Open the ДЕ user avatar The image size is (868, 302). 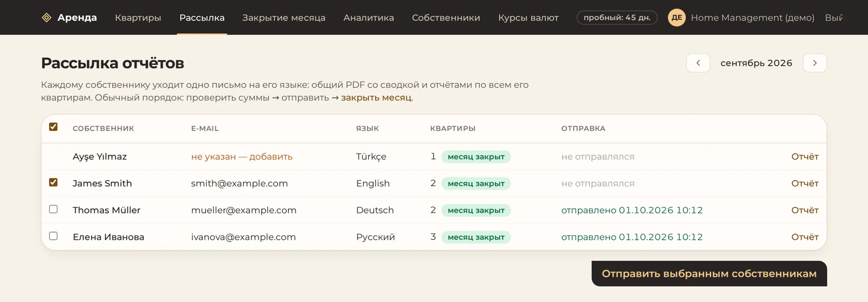pos(677,17)
